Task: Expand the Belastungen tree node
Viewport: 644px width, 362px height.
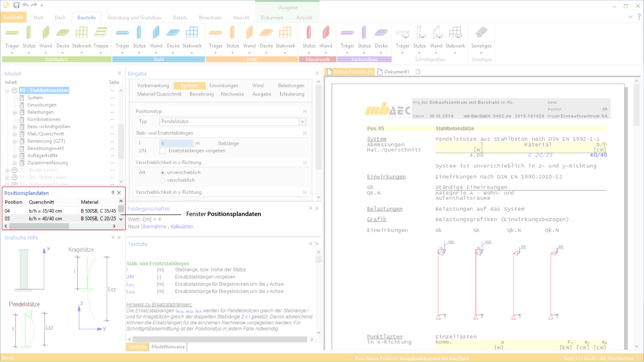Action: (15, 112)
